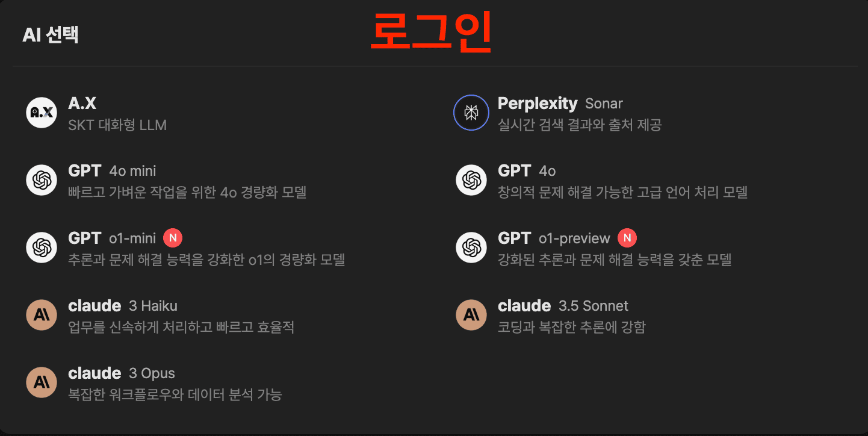868x436 pixels.
Task: Select the claude 3 Opus icon
Action: tap(42, 382)
